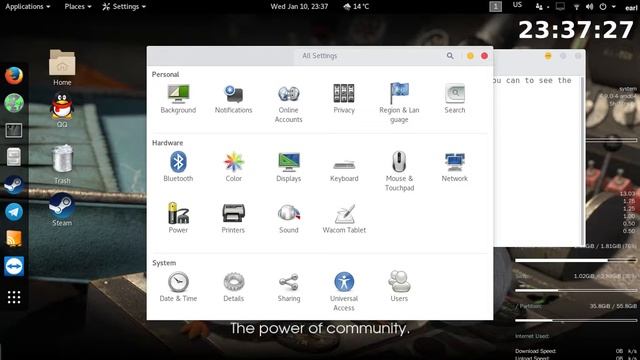The width and height of the screenshot is (640, 360).
Task: Open Steam from the dock
Action: click(14, 184)
